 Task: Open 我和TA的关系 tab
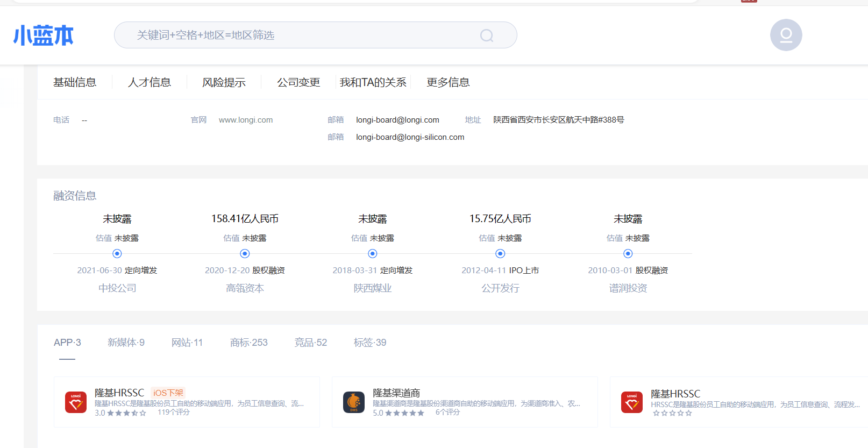pyautogui.click(x=373, y=82)
